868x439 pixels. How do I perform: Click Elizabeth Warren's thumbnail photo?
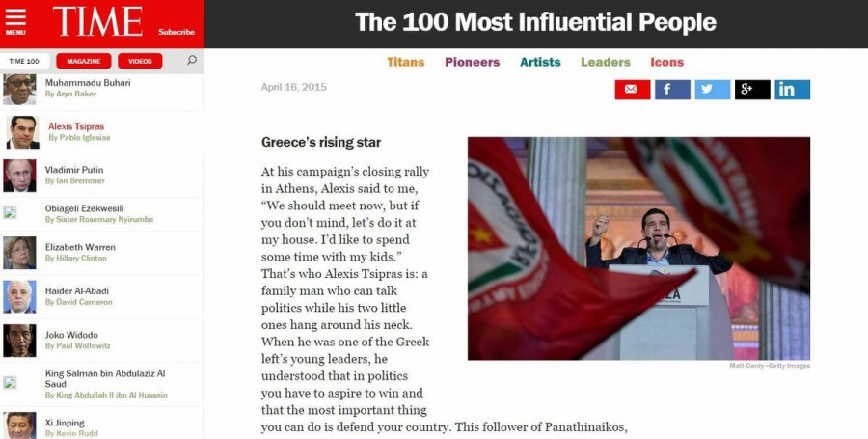pos(19,252)
